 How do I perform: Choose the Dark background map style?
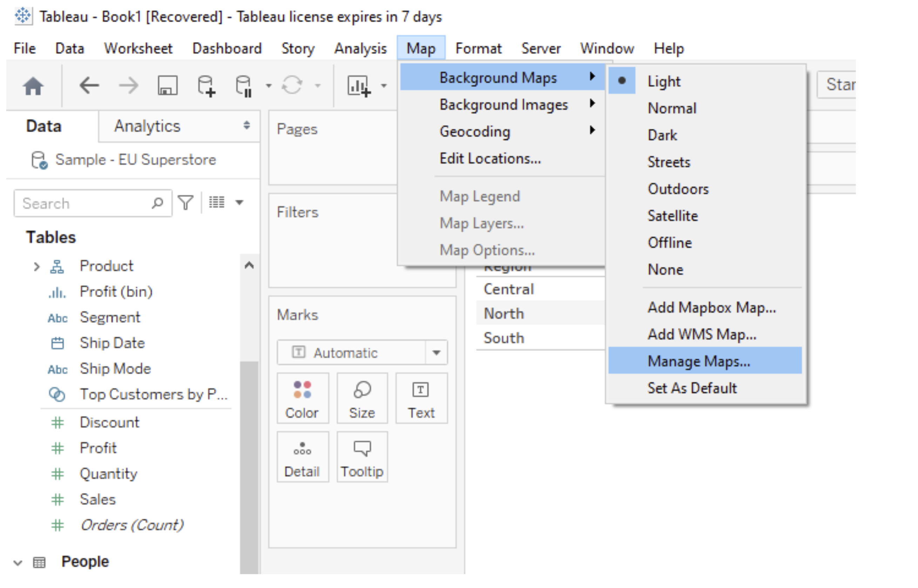point(662,135)
